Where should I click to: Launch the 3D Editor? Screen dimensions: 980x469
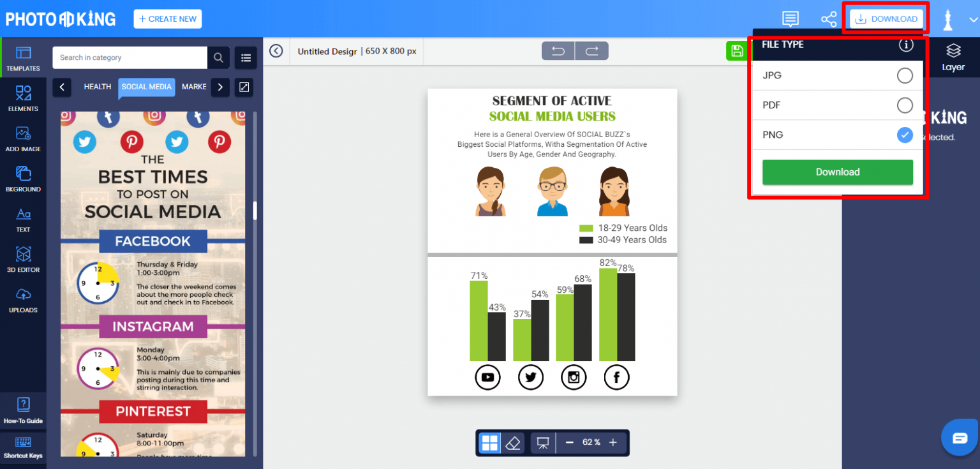pos(23,260)
